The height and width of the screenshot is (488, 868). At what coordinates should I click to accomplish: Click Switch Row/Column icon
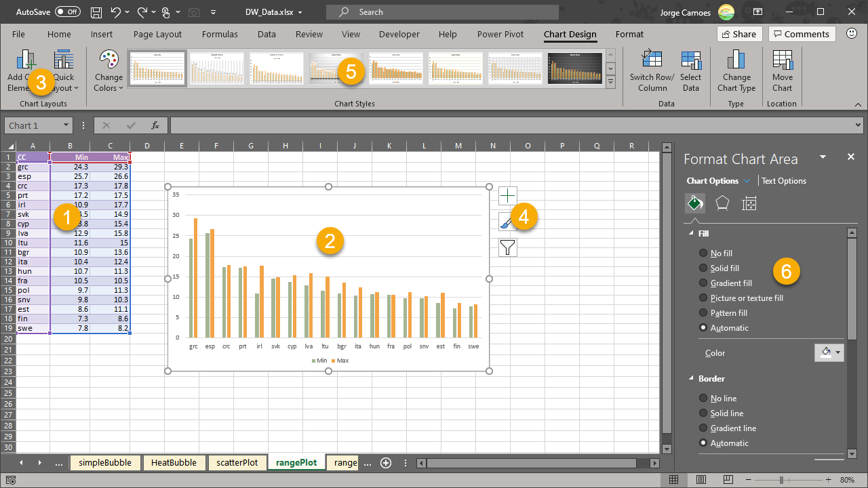(652, 60)
